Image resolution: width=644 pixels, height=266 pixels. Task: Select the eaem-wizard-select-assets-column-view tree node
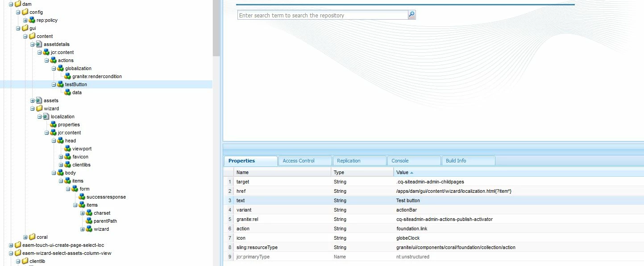[66, 253]
